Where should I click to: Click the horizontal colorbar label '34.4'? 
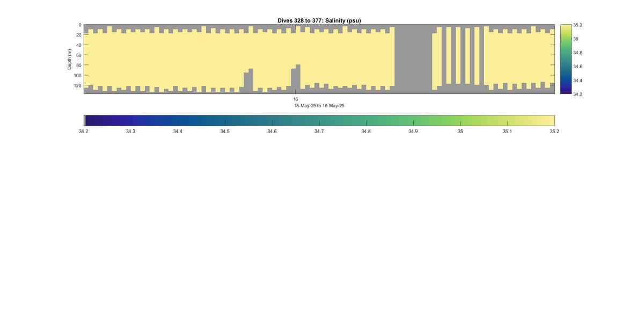tap(178, 132)
